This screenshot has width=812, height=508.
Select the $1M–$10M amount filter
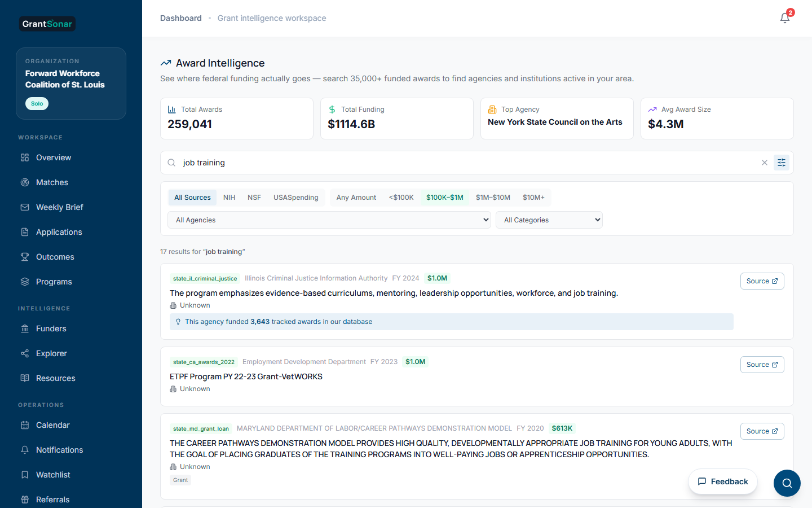tap(493, 198)
